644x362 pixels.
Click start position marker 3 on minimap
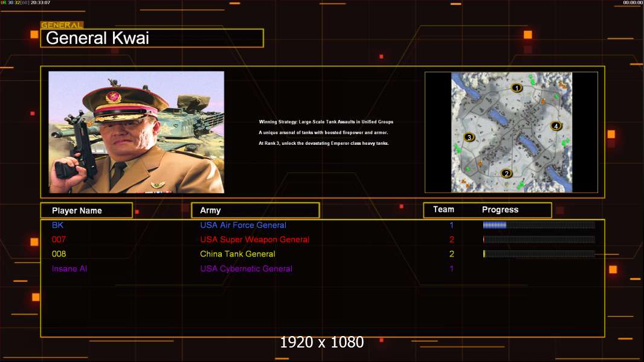[469, 138]
